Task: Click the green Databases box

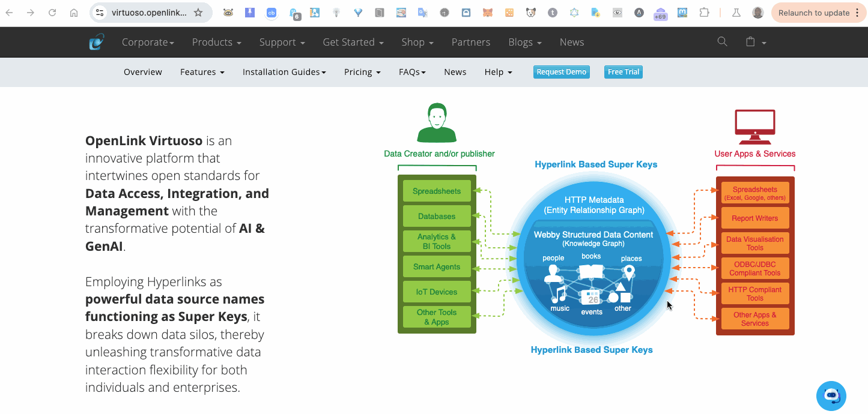Action: (437, 217)
